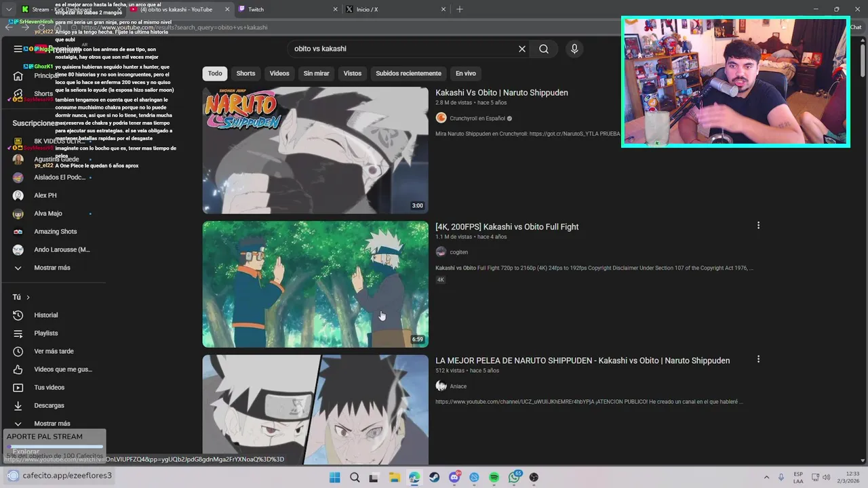Close the Twitch browser tab

(335, 9)
